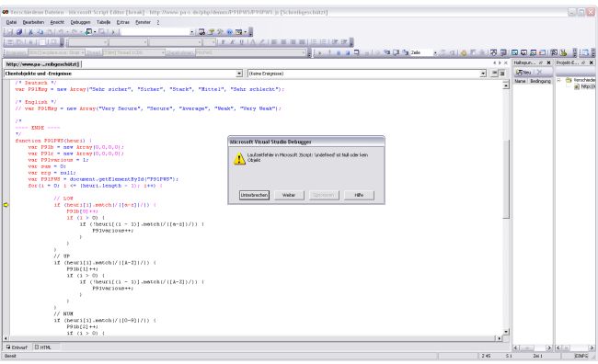Click the "Bereit" status bar text
The image size is (598, 364).
coord(10,356)
